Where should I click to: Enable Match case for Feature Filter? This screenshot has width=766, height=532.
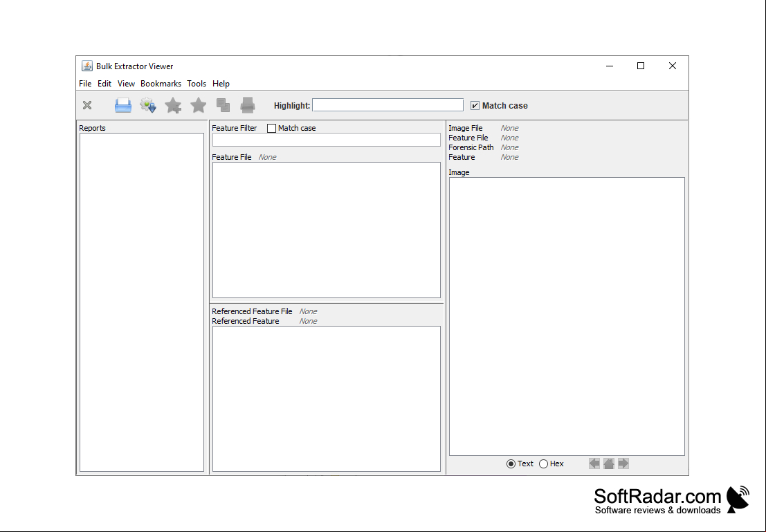tap(272, 128)
